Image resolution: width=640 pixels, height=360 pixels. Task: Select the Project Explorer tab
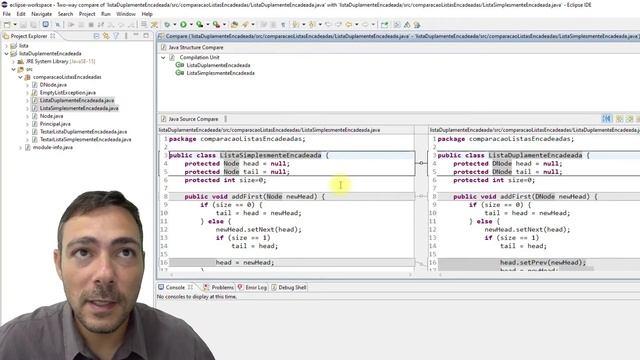pos(29,36)
